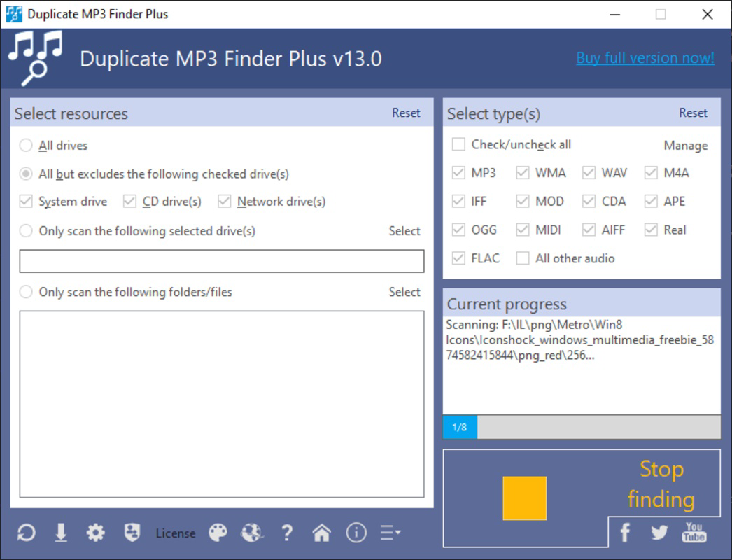Open the color palette theme icon
The width and height of the screenshot is (732, 560).
(218, 533)
